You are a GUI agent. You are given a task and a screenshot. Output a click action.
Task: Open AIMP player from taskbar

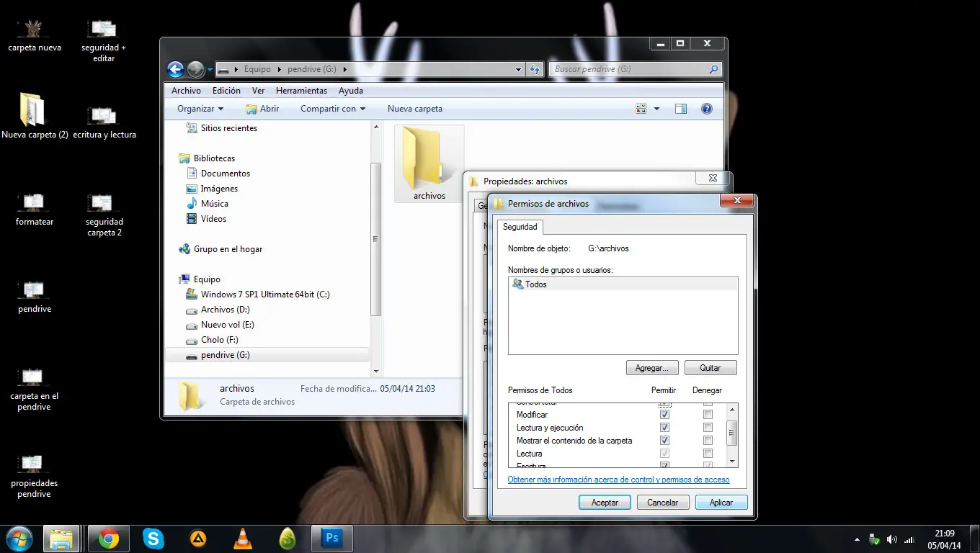pos(198,539)
